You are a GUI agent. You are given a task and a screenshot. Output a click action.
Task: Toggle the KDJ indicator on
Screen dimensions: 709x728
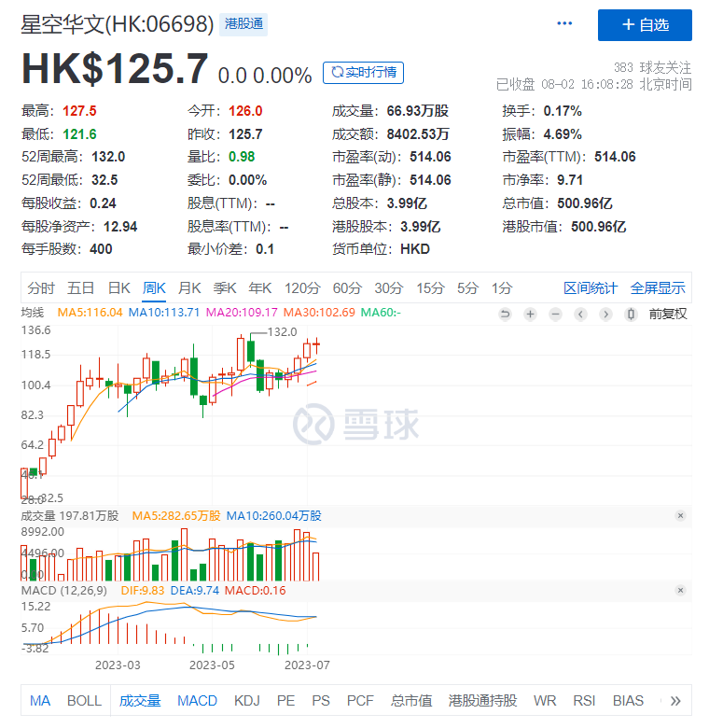pos(247,700)
